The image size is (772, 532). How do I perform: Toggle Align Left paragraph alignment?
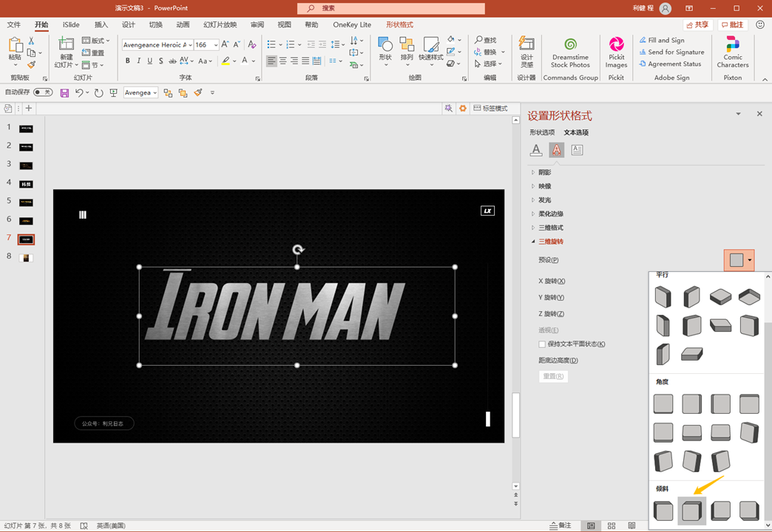(271, 61)
